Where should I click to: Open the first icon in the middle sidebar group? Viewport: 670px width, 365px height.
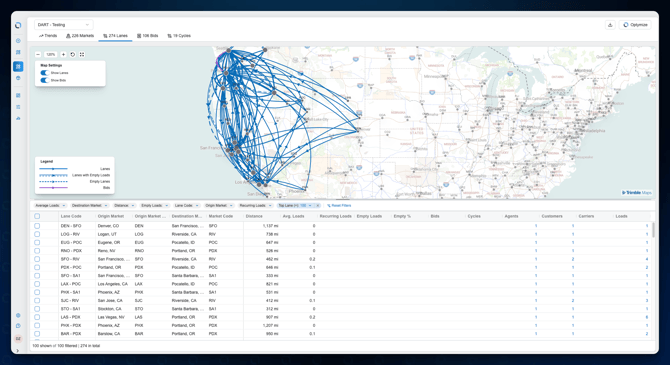[x=18, y=96]
